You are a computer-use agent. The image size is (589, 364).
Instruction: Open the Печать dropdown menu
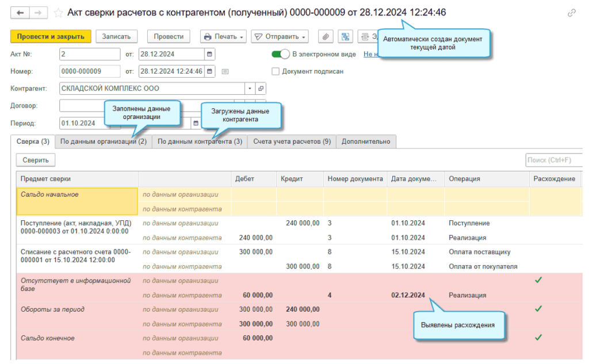223,36
